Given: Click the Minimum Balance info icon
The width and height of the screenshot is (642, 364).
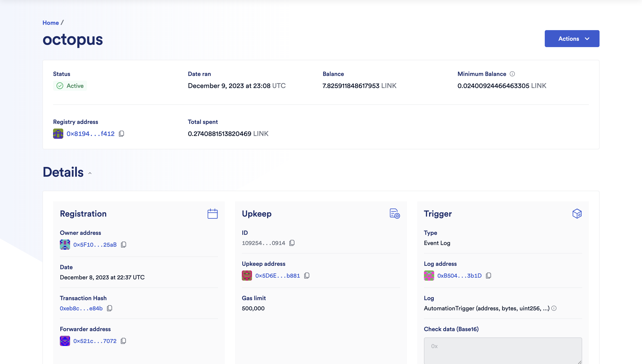Looking at the screenshot, I should click(512, 74).
